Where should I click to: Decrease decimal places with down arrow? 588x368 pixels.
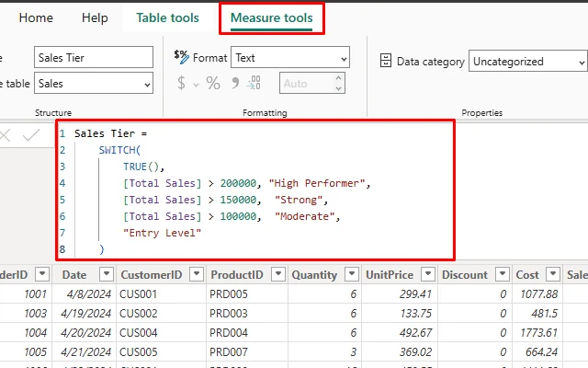pos(339,88)
